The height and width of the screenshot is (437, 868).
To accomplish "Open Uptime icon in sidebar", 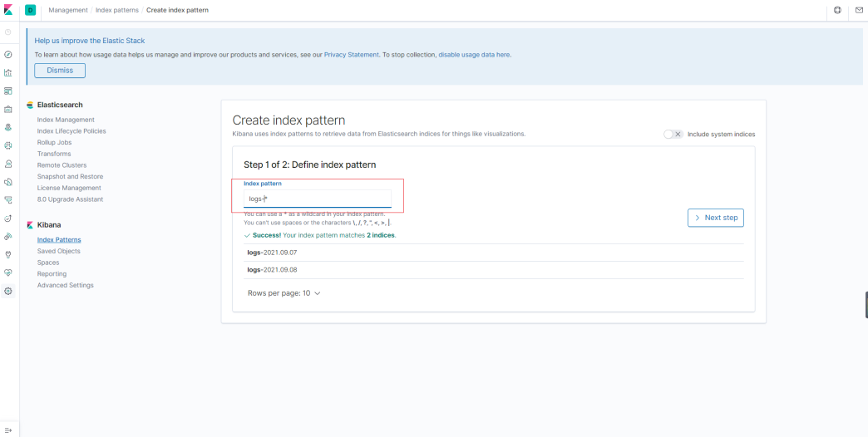I will [7, 218].
